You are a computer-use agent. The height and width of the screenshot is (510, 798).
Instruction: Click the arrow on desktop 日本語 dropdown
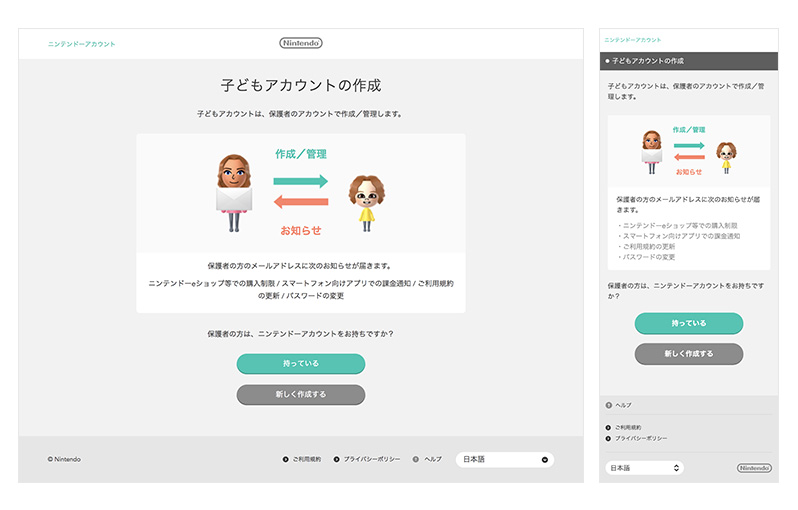point(544,460)
